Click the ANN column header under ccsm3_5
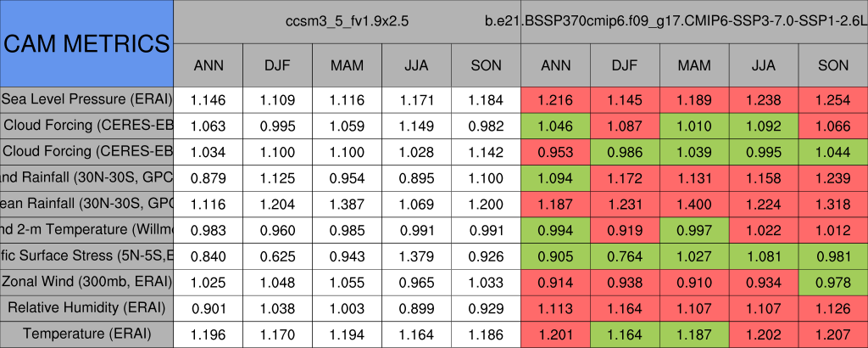 (209, 65)
